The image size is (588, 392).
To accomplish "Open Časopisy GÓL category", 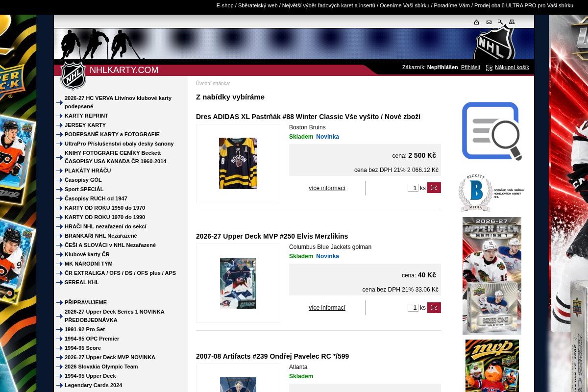I will [83, 180].
